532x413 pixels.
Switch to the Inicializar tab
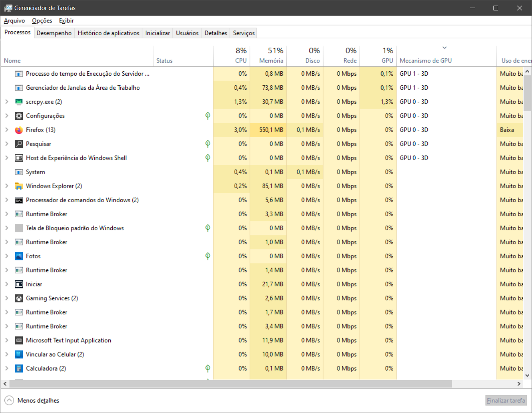pyautogui.click(x=158, y=33)
